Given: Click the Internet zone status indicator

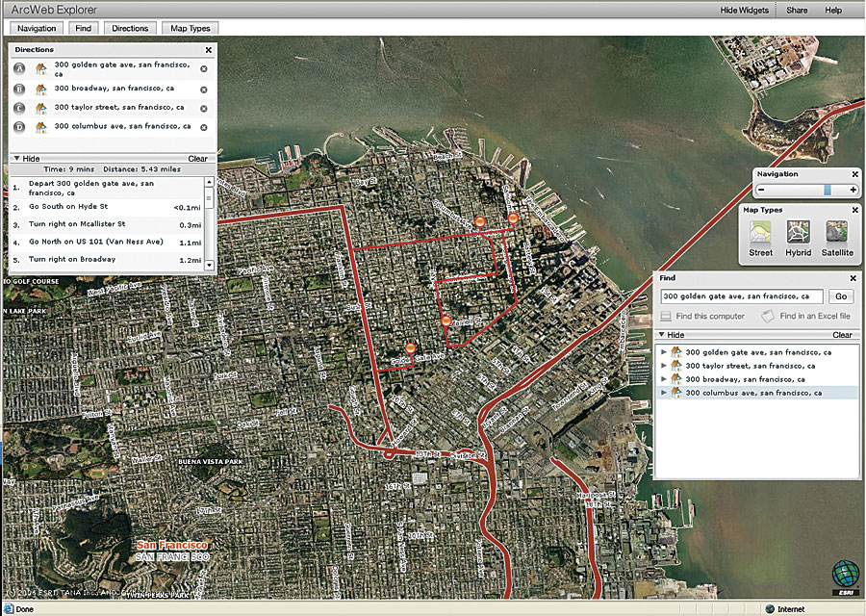Looking at the screenshot, I should (x=785, y=609).
